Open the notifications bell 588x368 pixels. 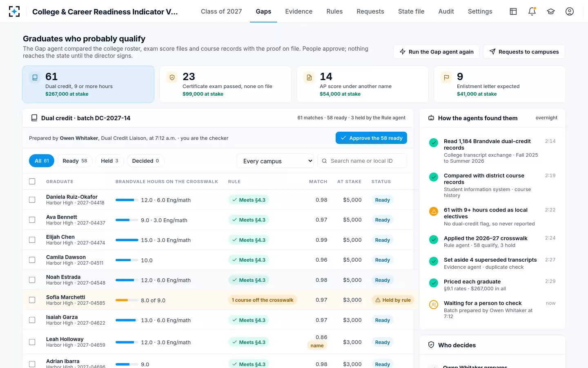click(x=532, y=11)
